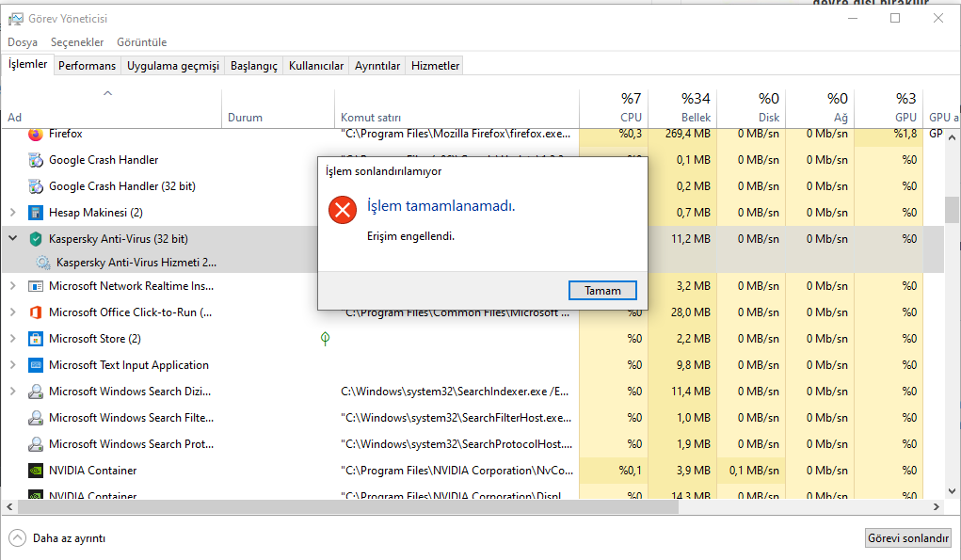Switch to the Başlangıç tab
The width and height of the screenshot is (961, 560).
coord(254,66)
